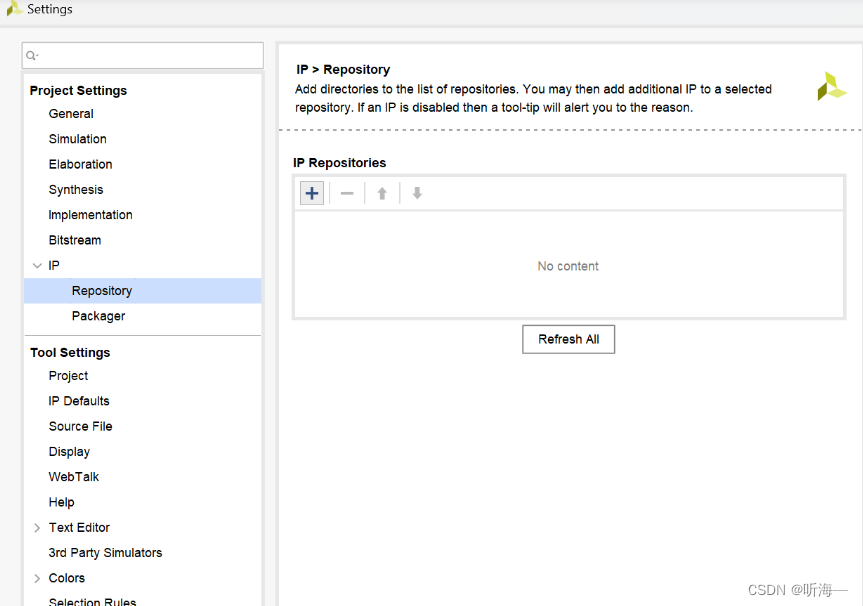The width and height of the screenshot is (863, 606).
Task: Open Selection Rules settings
Action: coord(92,601)
